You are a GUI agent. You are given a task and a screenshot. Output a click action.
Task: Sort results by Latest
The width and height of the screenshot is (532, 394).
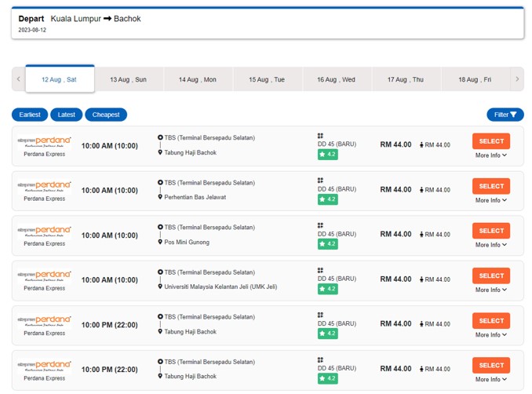(x=67, y=115)
